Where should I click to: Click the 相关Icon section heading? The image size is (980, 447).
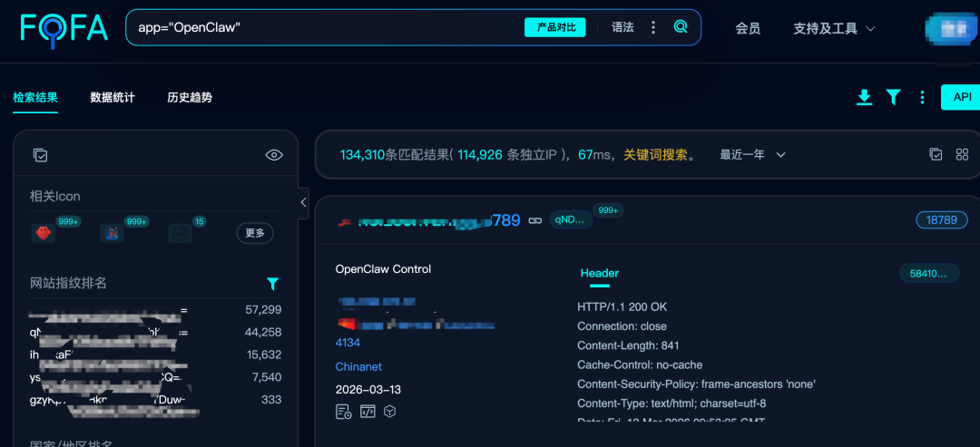pos(55,196)
